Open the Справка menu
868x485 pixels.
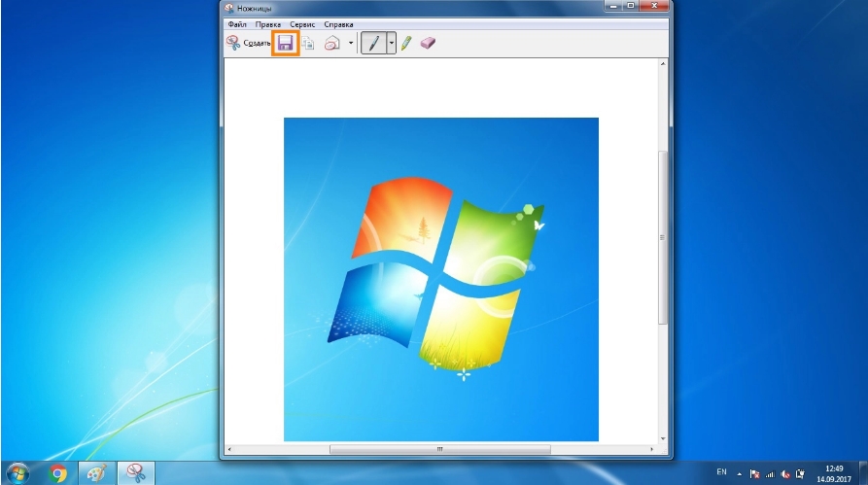click(338, 24)
